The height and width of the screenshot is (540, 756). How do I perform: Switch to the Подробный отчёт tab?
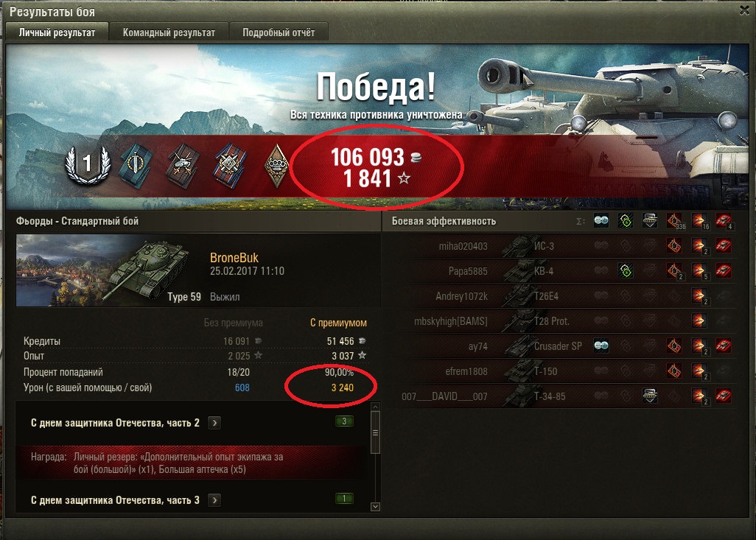(279, 32)
